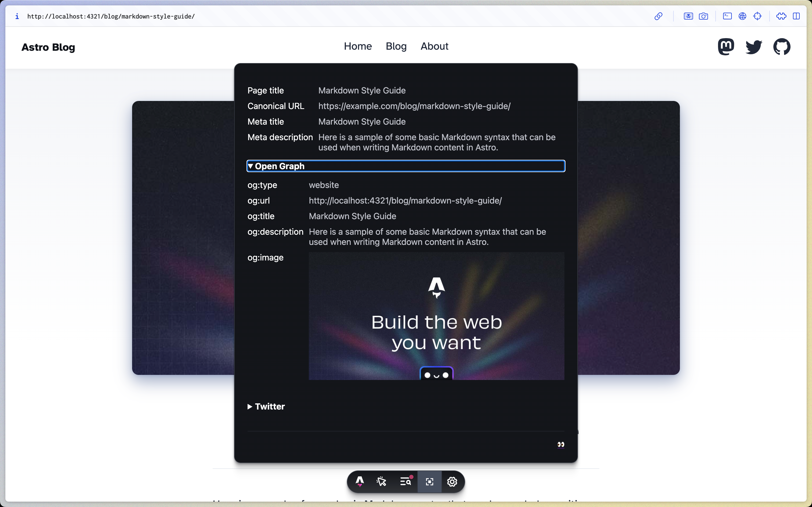Click the copy link chain icon
Image resolution: width=812 pixels, height=507 pixels.
tap(658, 16)
